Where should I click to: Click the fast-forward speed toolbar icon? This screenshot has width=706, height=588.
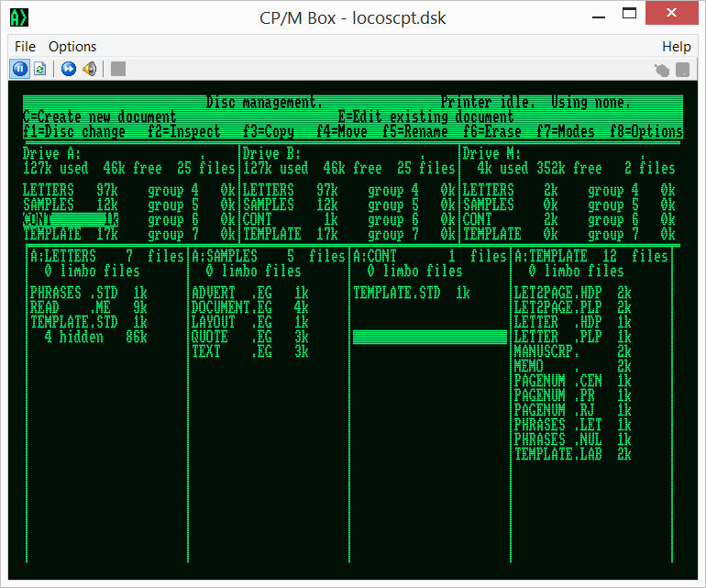pyautogui.click(x=69, y=69)
